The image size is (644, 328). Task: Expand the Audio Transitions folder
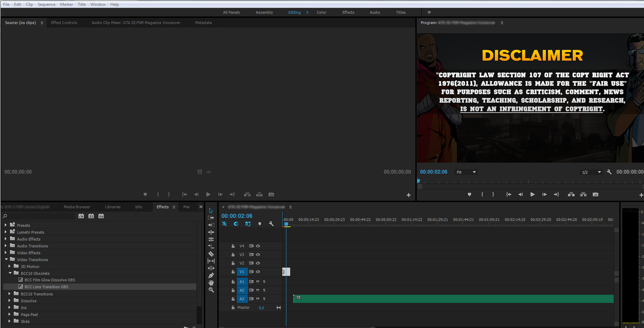6,246
